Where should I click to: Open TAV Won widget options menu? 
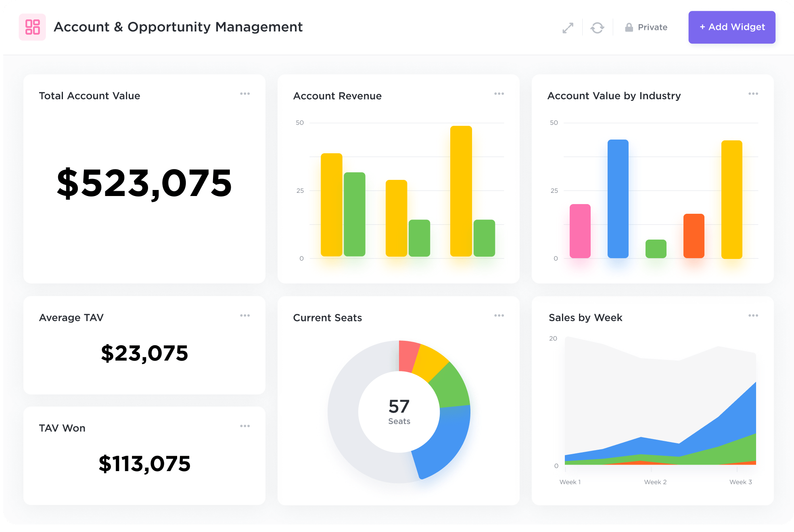(245, 426)
